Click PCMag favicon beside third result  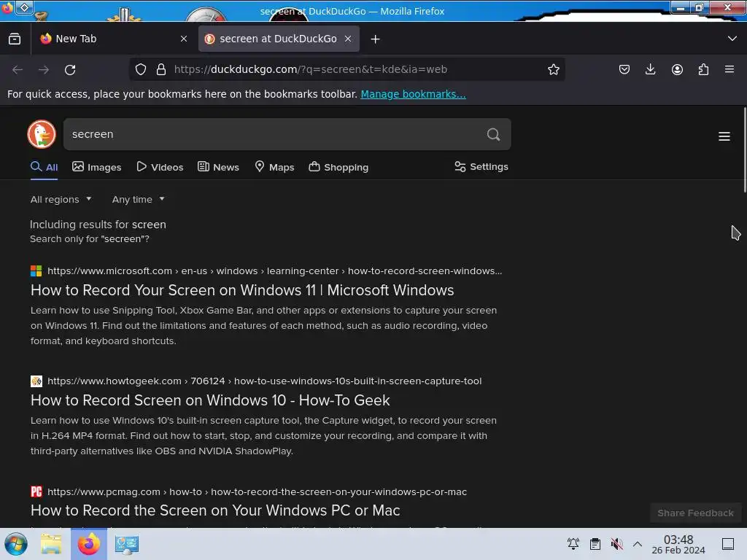(36, 492)
